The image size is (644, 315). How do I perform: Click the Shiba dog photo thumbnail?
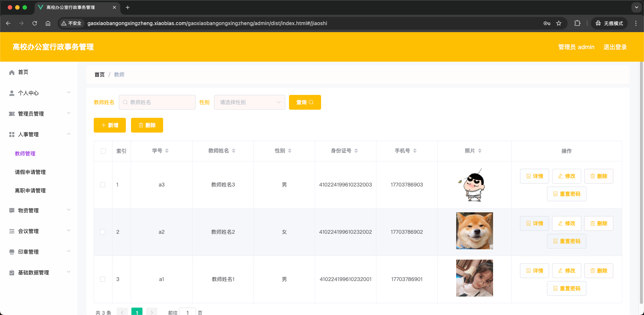[475, 231]
